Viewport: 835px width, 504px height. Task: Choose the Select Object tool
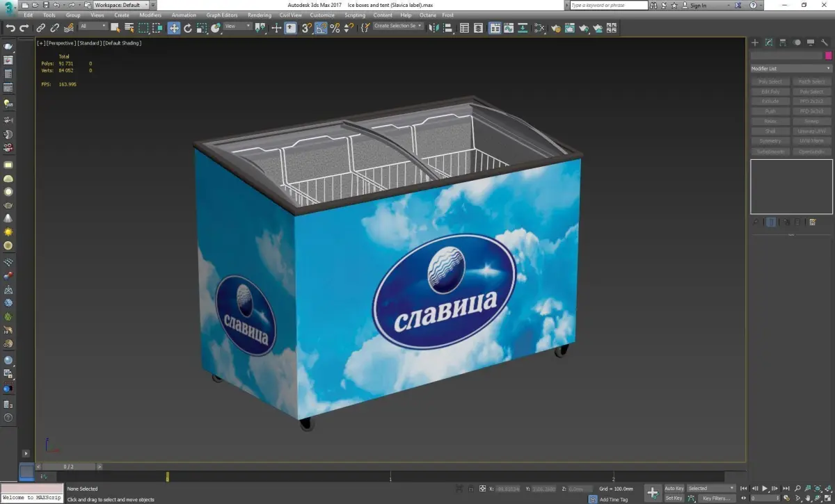click(x=116, y=29)
